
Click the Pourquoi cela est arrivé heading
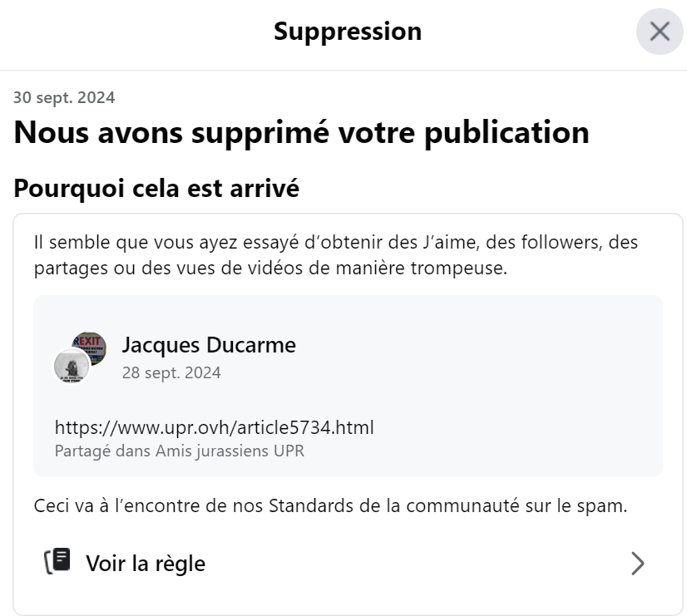coord(156,189)
